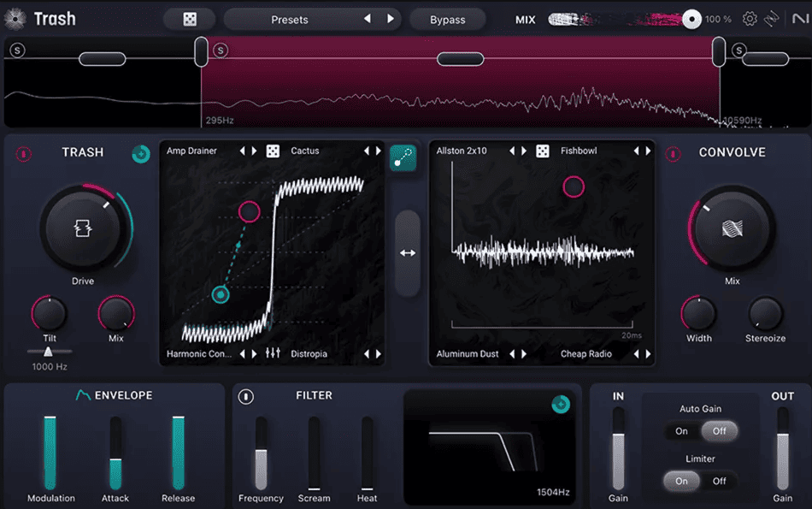
Task: Open the settings gear icon
Action: click(x=750, y=19)
